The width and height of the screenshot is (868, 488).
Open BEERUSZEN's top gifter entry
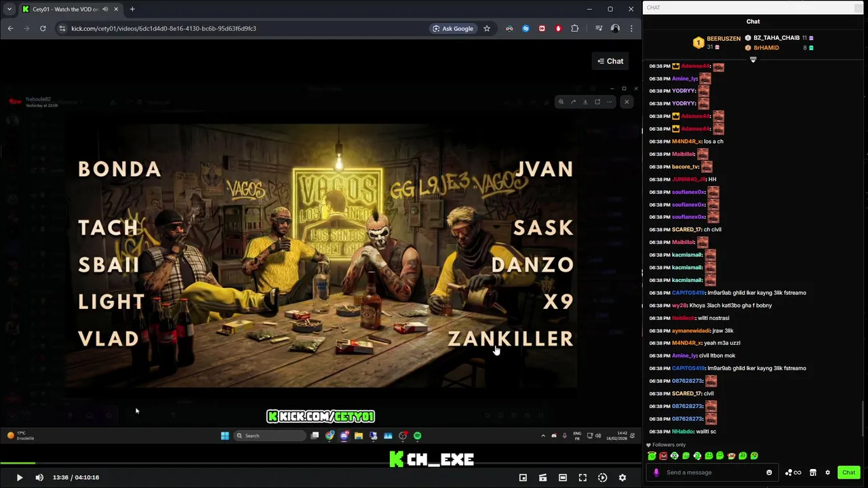(x=717, y=42)
